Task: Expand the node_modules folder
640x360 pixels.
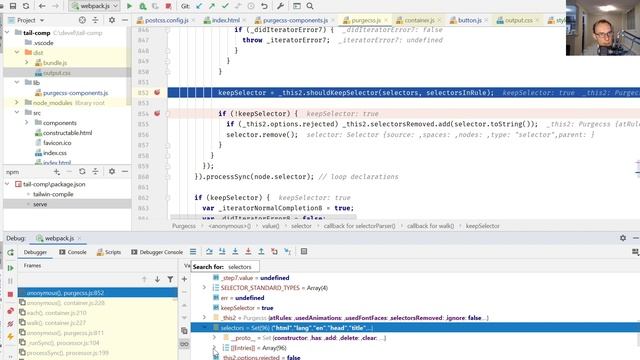Action: (x=17, y=102)
